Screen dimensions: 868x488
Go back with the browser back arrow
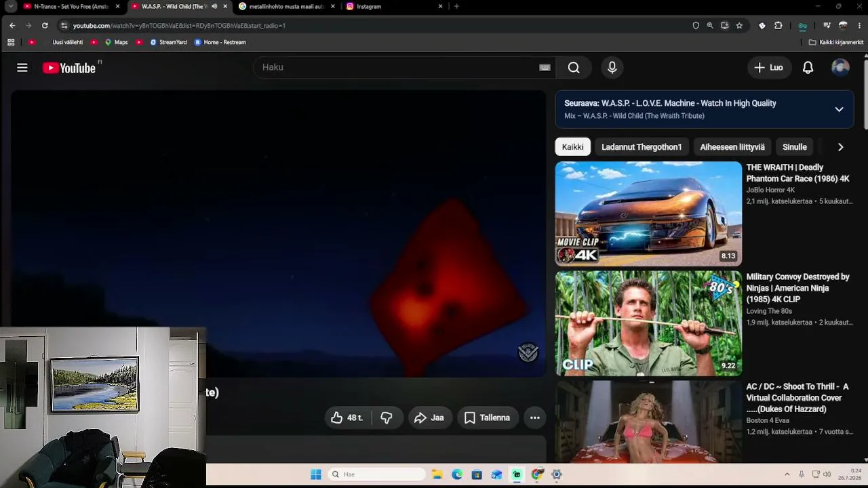12,26
